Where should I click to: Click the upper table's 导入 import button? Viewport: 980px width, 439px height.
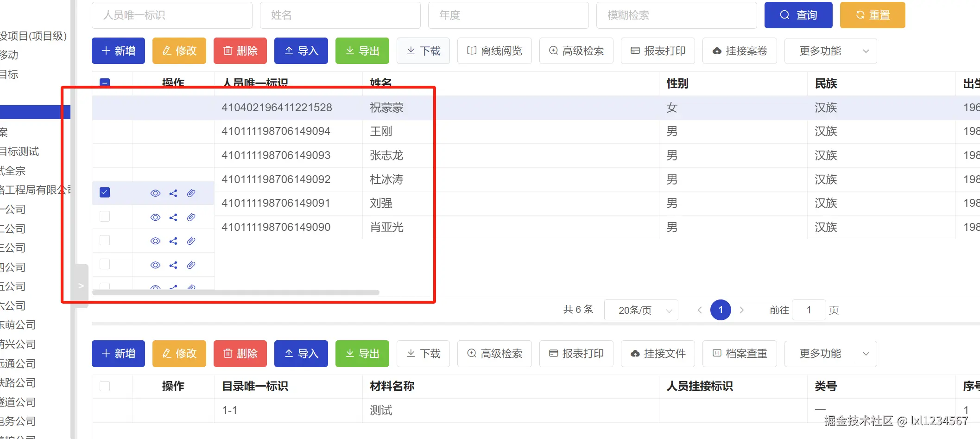tap(301, 51)
